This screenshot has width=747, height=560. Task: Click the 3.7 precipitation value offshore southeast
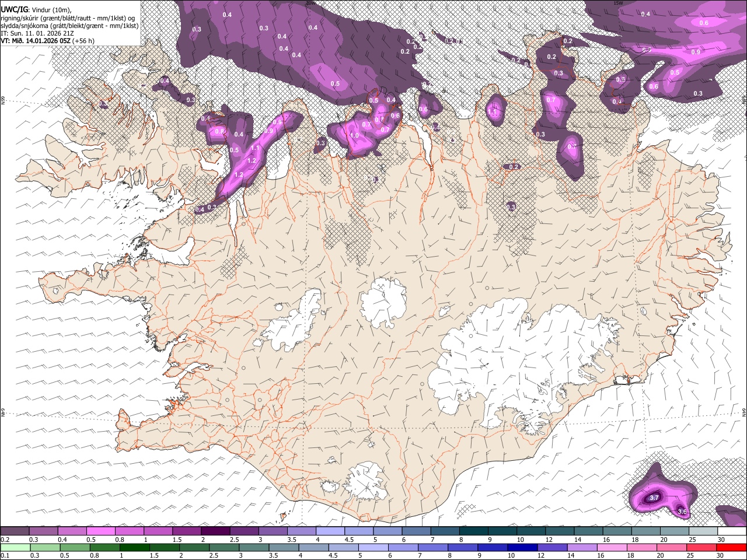coord(654,498)
